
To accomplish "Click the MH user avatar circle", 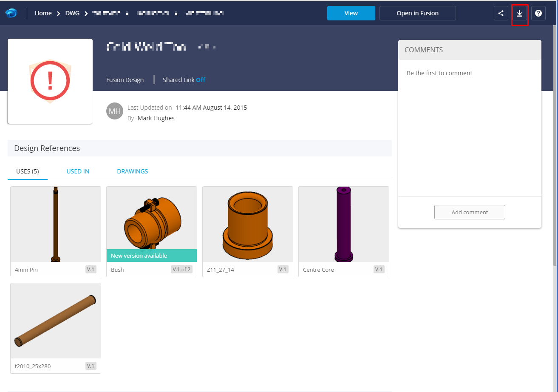I will pos(114,111).
